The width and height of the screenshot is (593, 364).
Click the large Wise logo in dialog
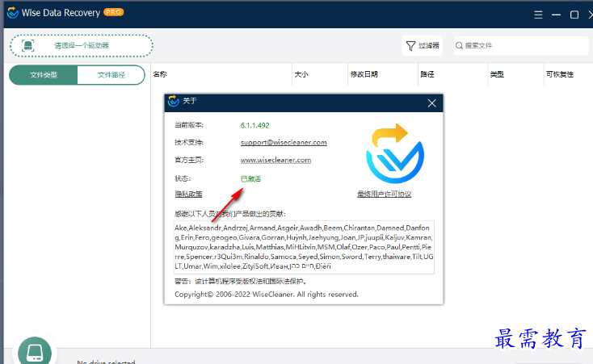(x=395, y=153)
